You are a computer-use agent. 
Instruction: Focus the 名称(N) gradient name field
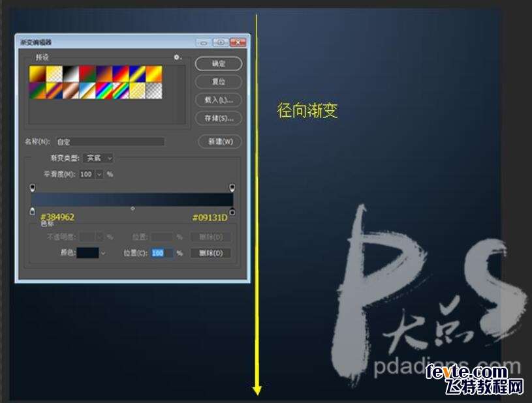point(110,142)
